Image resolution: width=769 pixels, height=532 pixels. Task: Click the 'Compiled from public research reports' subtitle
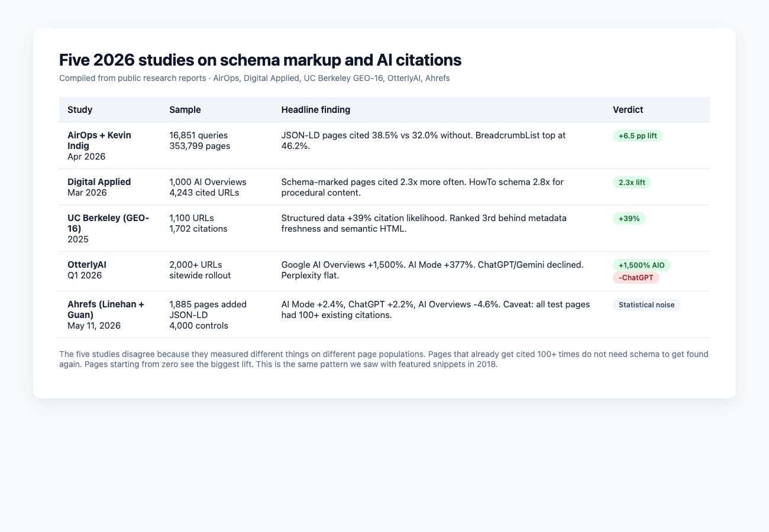(254, 78)
